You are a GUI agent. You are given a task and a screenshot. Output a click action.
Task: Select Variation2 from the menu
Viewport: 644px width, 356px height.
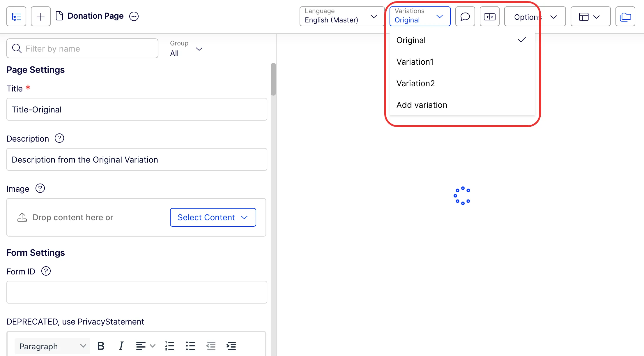[462, 83]
